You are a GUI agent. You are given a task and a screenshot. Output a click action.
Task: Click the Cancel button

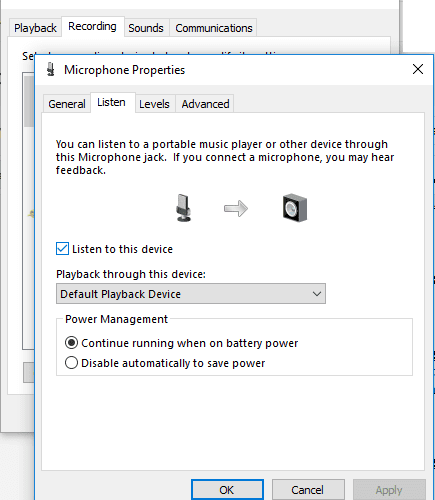click(x=308, y=490)
